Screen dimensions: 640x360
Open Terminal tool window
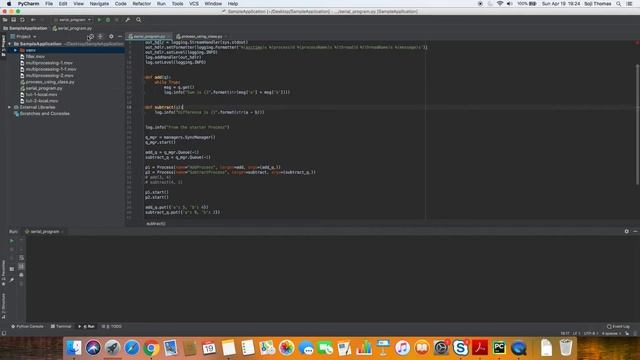click(61, 327)
